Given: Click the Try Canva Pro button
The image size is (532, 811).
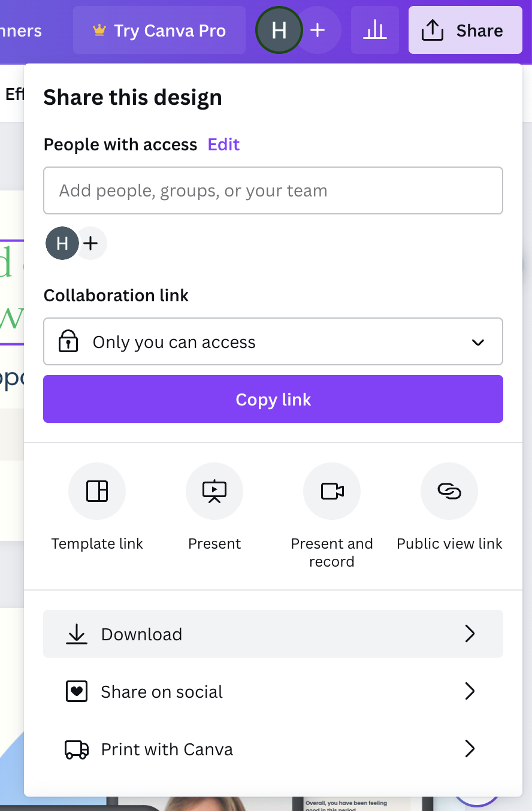Looking at the screenshot, I should click(x=159, y=31).
